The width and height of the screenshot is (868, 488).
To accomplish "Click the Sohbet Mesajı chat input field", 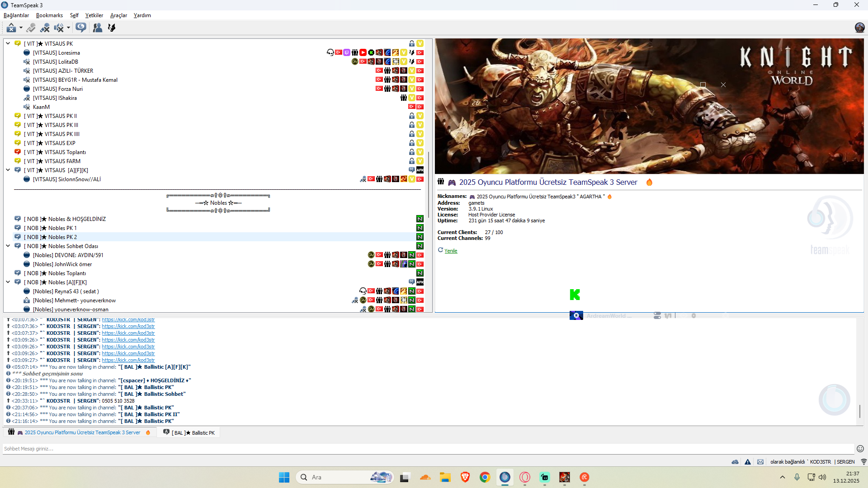I will pos(428,449).
